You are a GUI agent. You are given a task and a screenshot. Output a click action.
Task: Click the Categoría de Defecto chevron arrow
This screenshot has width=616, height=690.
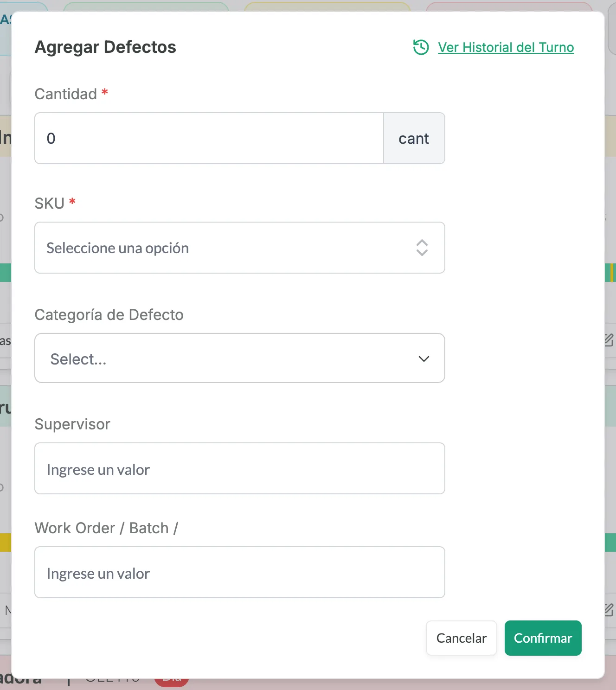423,359
